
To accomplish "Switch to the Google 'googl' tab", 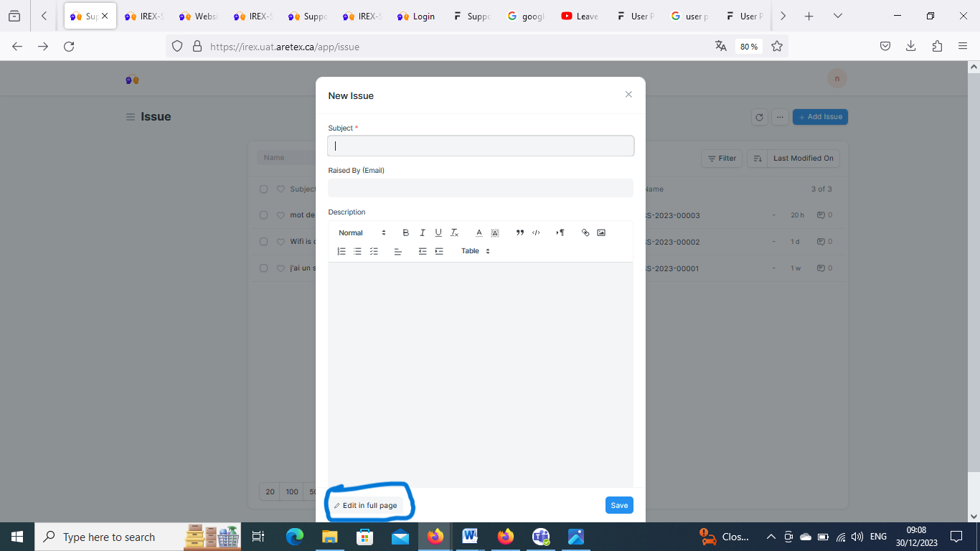I will 526,16.
